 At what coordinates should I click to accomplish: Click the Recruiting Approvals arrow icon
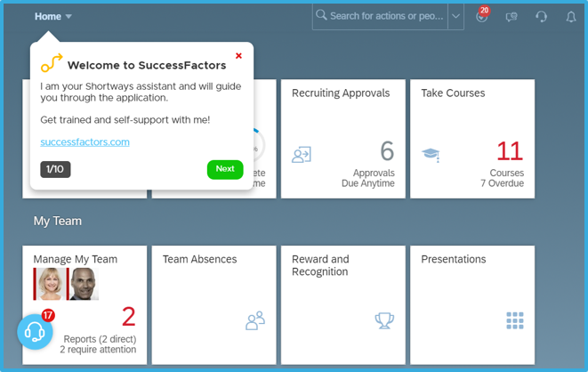pos(302,155)
